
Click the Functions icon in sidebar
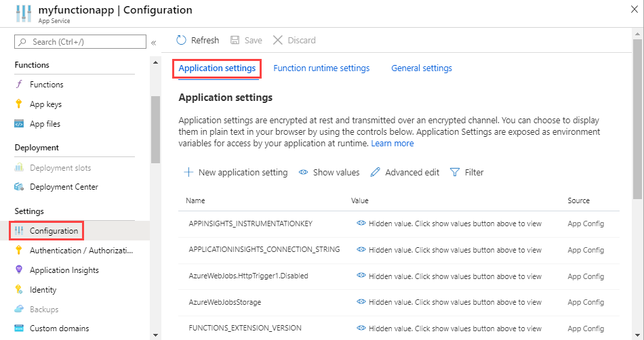point(19,85)
